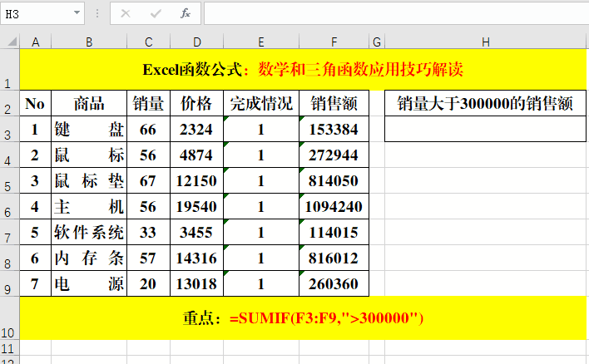The width and height of the screenshot is (589, 364).
Task: Select column E header
Action: pos(261,42)
